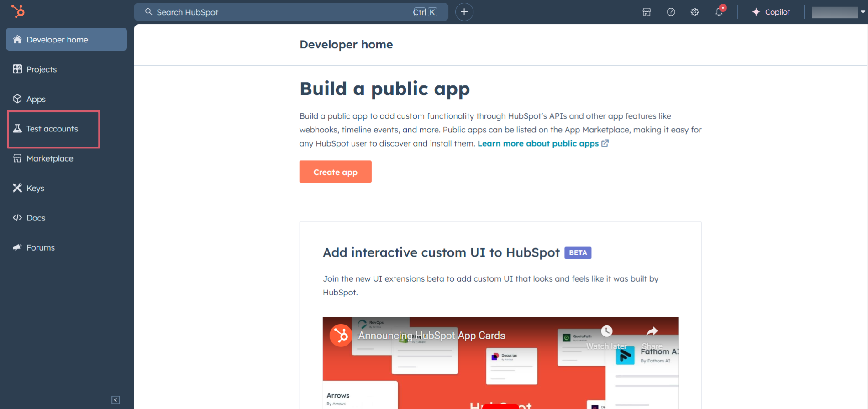Click the plus quick-create button
The width and height of the screenshot is (868, 409).
click(x=464, y=12)
